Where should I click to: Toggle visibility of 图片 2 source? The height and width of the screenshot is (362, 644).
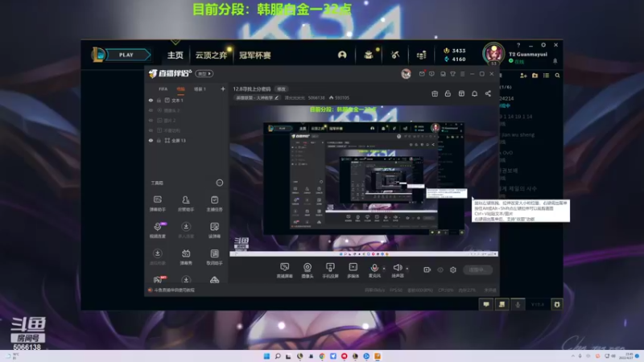click(x=151, y=120)
